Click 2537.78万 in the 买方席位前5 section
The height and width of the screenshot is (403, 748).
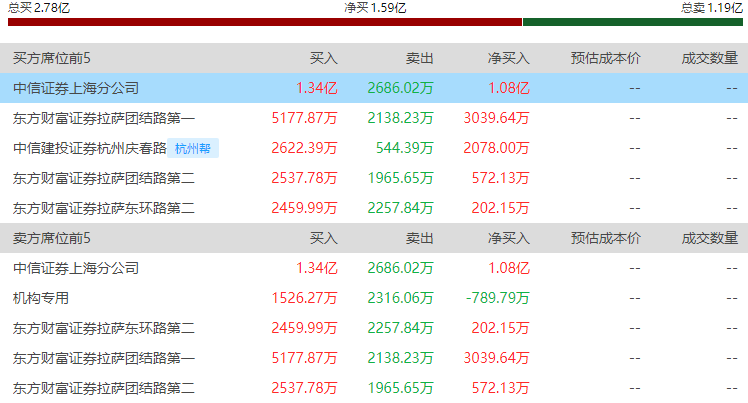[304, 178]
